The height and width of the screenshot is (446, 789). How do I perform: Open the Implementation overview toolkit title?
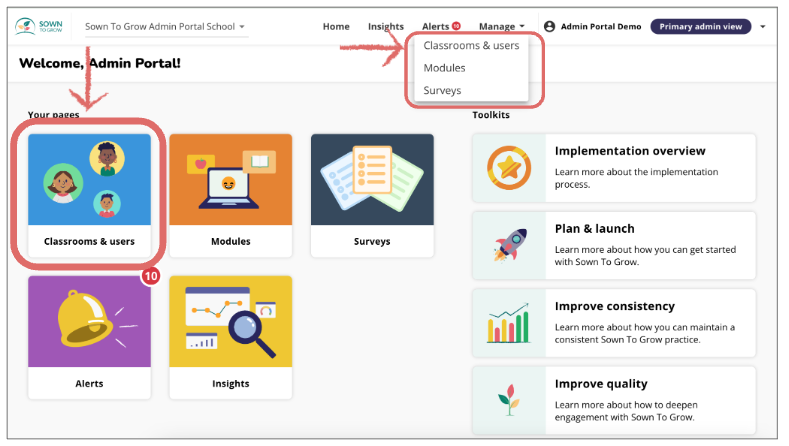(x=630, y=151)
